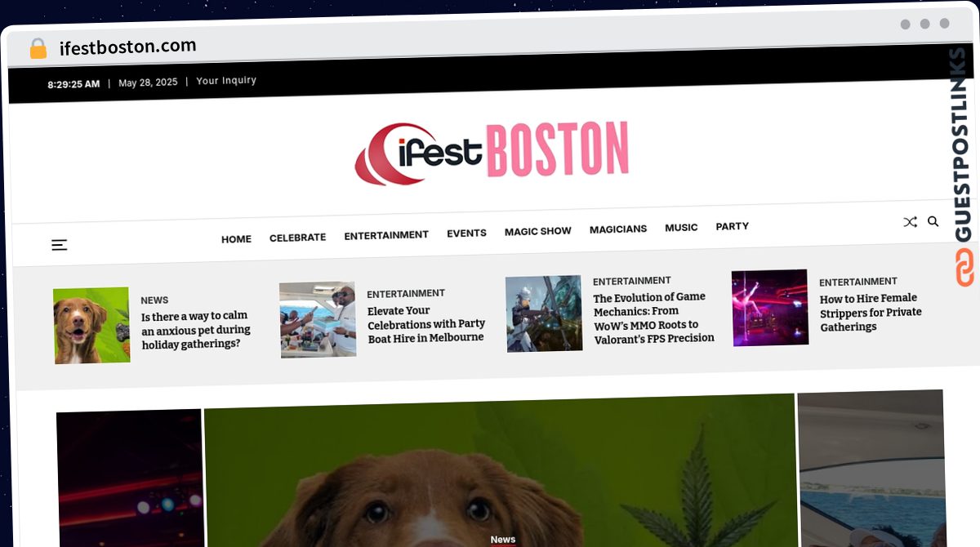Click Entertainment category above Party Boat article
The height and width of the screenshot is (547, 980).
(x=406, y=293)
